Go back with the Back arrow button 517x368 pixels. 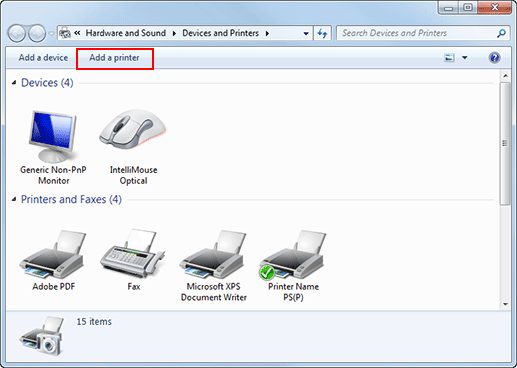pyautogui.click(x=17, y=33)
